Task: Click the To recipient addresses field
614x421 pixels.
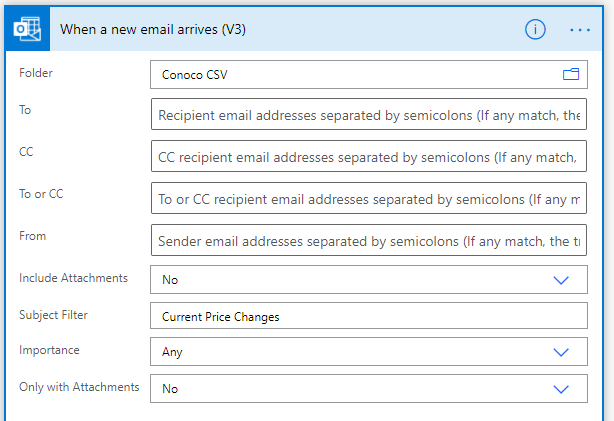Action: [x=369, y=114]
